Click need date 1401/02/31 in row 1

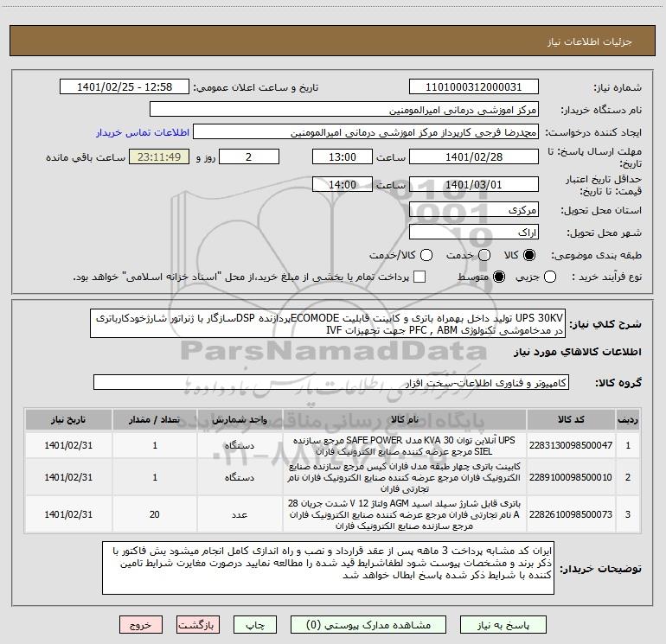(68, 445)
